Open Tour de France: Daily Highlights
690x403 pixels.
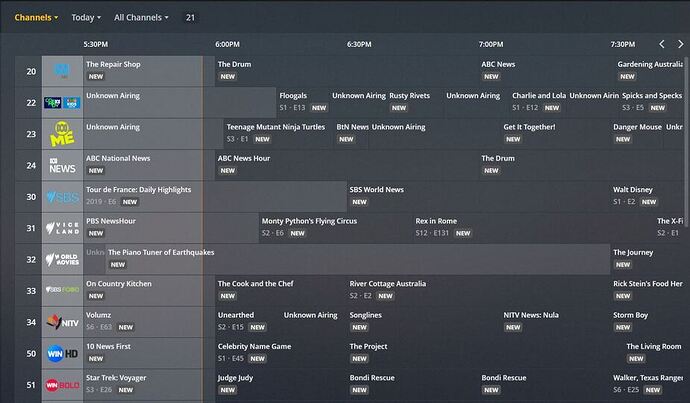click(215, 197)
